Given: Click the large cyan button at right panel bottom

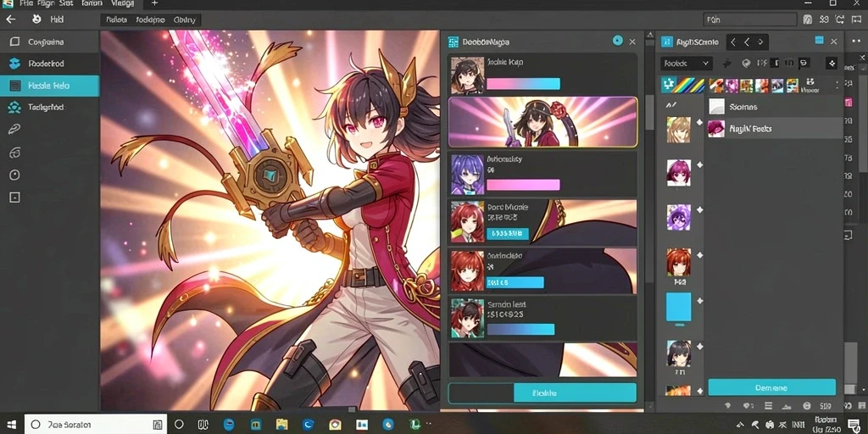Looking at the screenshot, I should click(x=771, y=387).
